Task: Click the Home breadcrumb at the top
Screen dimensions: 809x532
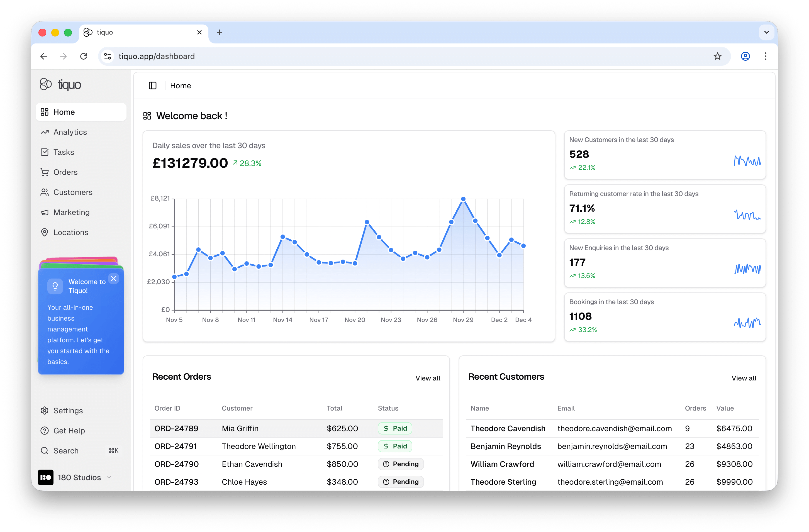Action: (181, 85)
